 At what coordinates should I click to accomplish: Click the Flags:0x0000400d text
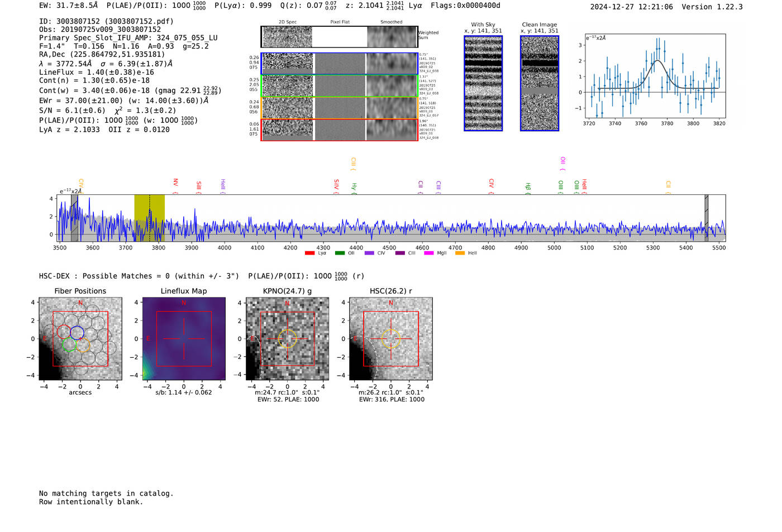point(466,6)
